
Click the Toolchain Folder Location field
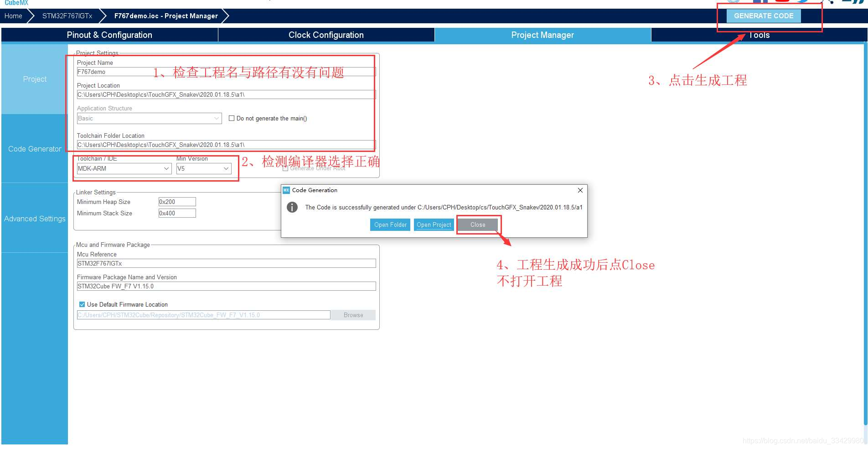[226, 145]
